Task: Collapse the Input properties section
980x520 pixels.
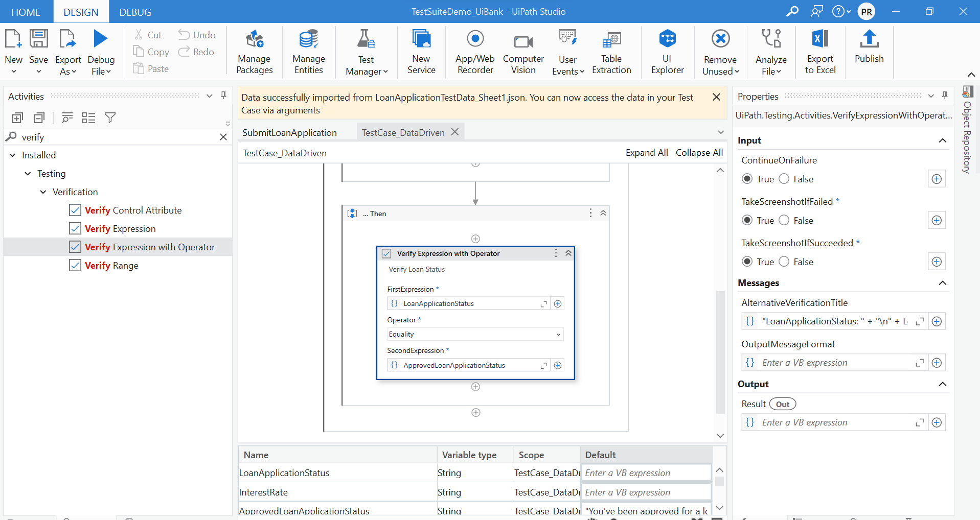Action: [x=942, y=140]
